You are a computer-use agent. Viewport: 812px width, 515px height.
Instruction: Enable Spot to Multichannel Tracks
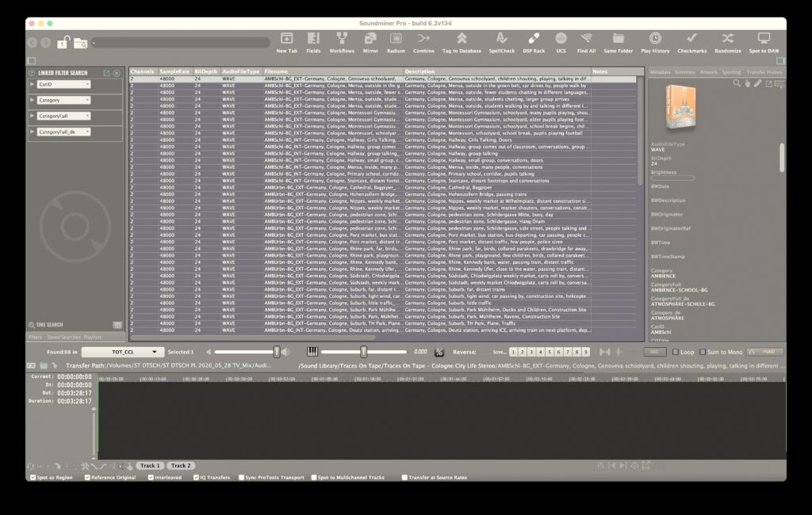tap(314, 478)
